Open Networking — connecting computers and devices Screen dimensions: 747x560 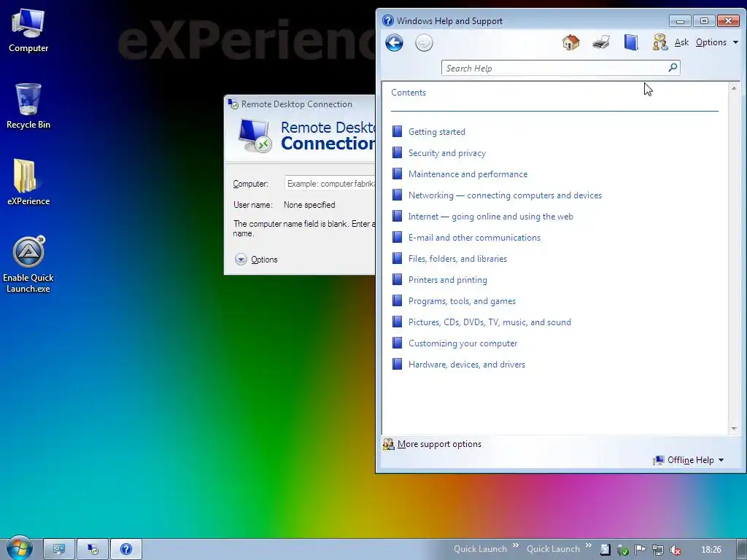[505, 195]
